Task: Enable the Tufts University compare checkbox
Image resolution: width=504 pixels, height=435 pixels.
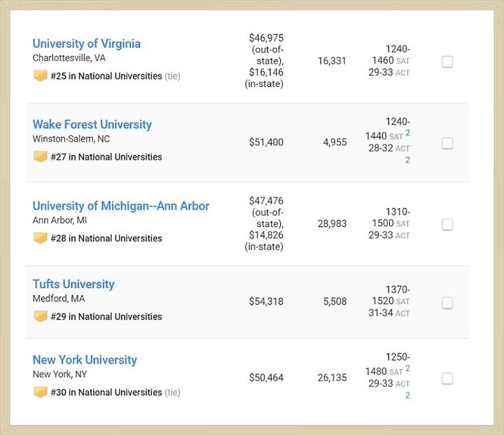Action: click(x=447, y=303)
